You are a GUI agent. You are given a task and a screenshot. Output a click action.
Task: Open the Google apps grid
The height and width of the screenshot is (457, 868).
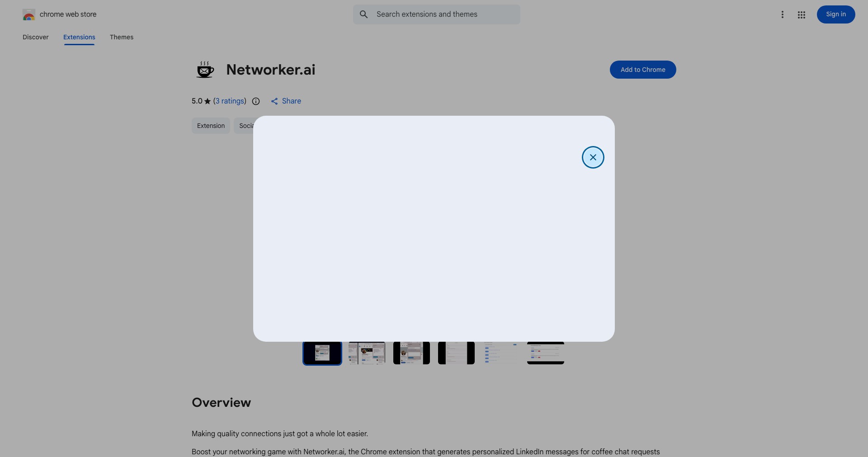(x=801, y=14)
